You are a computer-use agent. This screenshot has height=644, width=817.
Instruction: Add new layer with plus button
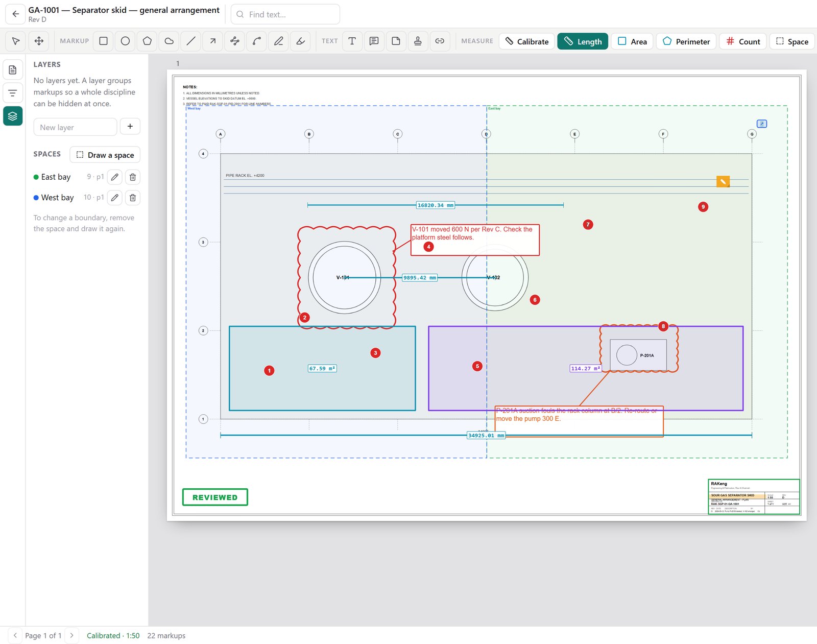click(130, 127)
